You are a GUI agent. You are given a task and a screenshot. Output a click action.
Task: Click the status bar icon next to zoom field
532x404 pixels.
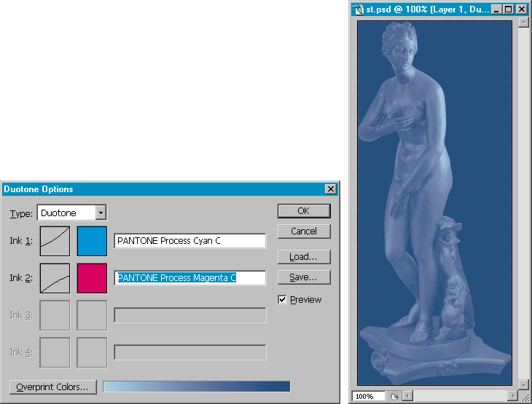click(x=394, y=396)
